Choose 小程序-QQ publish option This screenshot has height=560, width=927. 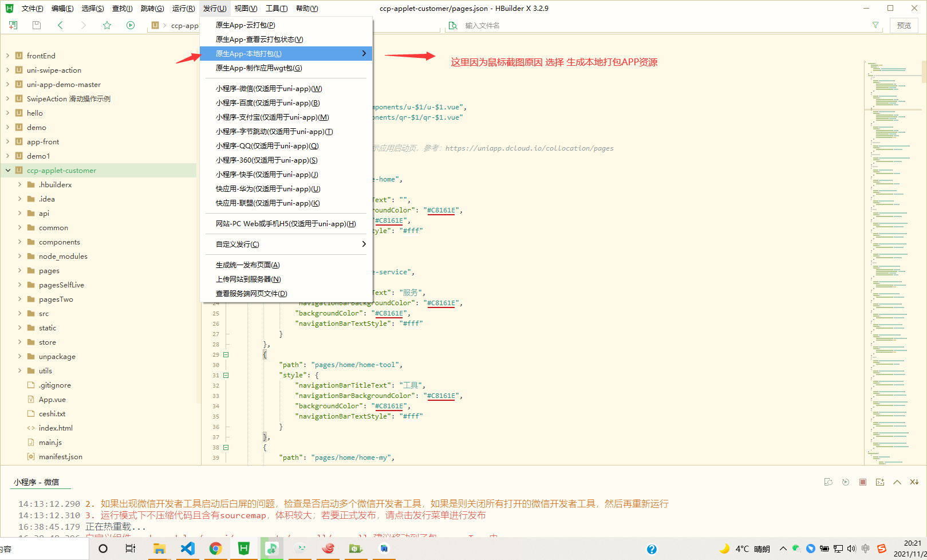tap(286, 146)
